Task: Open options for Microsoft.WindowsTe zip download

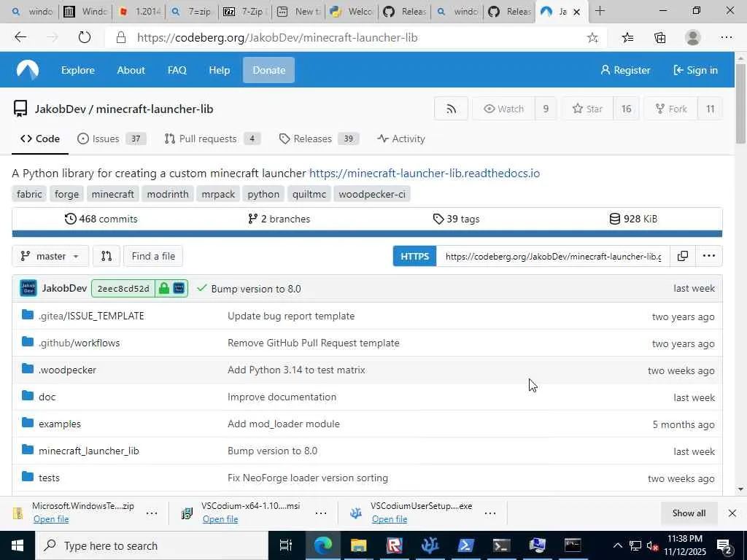Action: (x=152, y=513)
